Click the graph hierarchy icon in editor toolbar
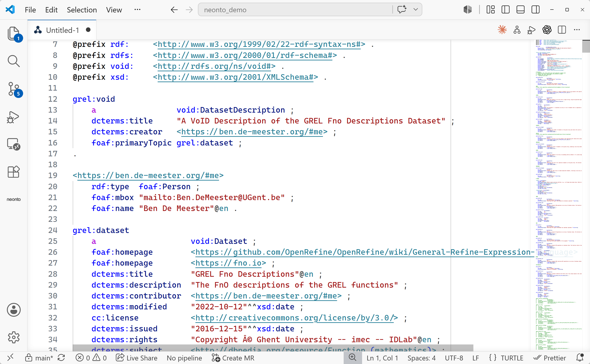The image size is (590, 364). coord(517,30)
